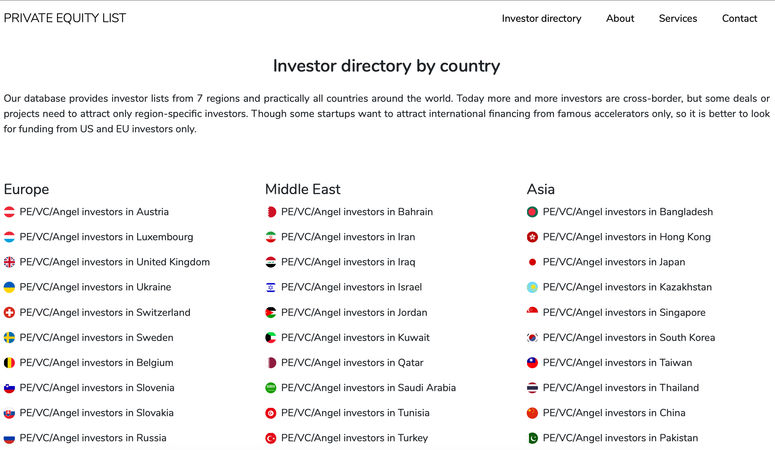This screenshot has width=775, height=450.
Task: Click the Israel flag icon
Action: pyautogui.click(x=271, y=287)
